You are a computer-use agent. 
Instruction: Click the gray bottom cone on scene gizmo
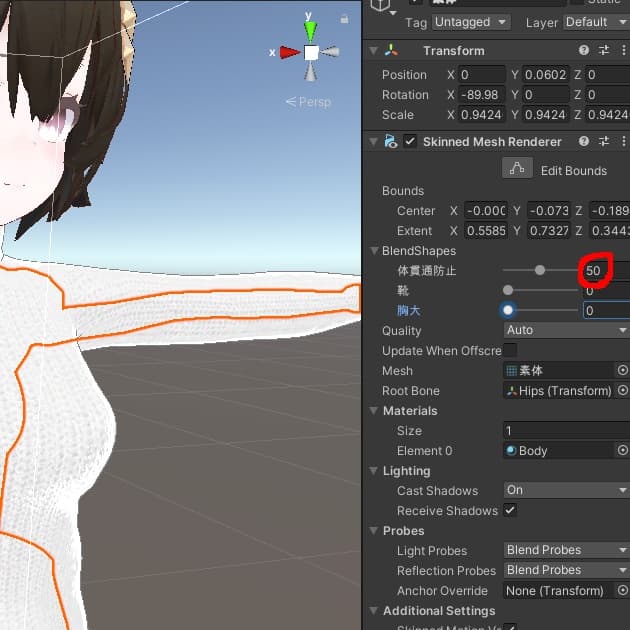(311, 71)
